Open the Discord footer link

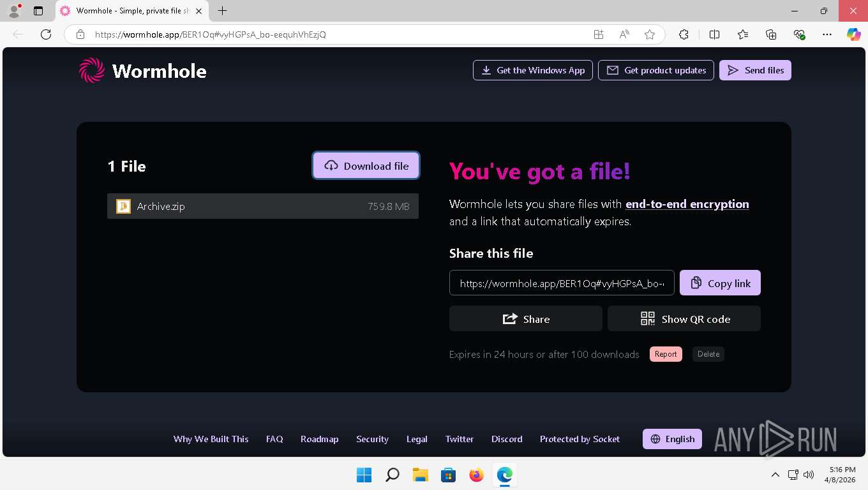pyautogui.click(x=507, y=439)
